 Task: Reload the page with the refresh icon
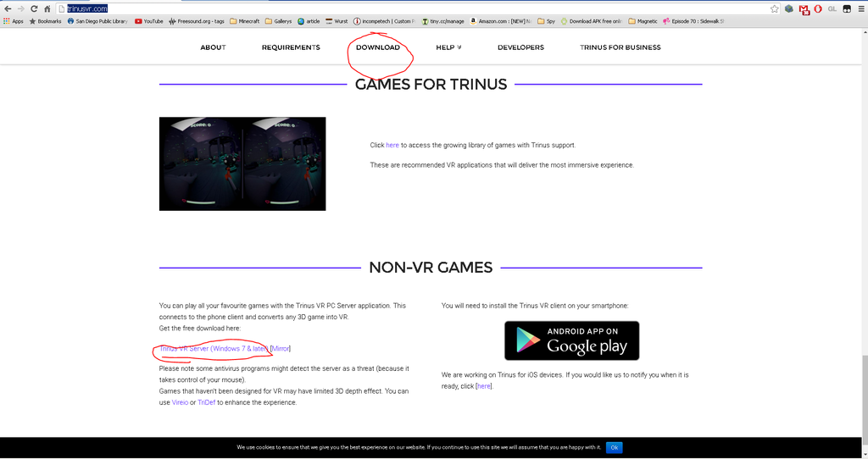(34, 8)
